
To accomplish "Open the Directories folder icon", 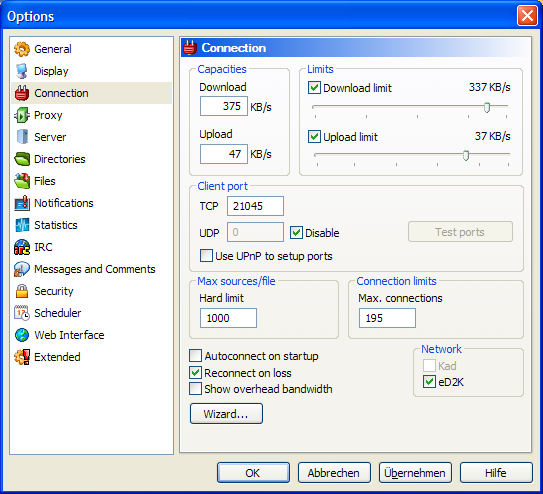I will pyautogui.click(x=22, y=159).
